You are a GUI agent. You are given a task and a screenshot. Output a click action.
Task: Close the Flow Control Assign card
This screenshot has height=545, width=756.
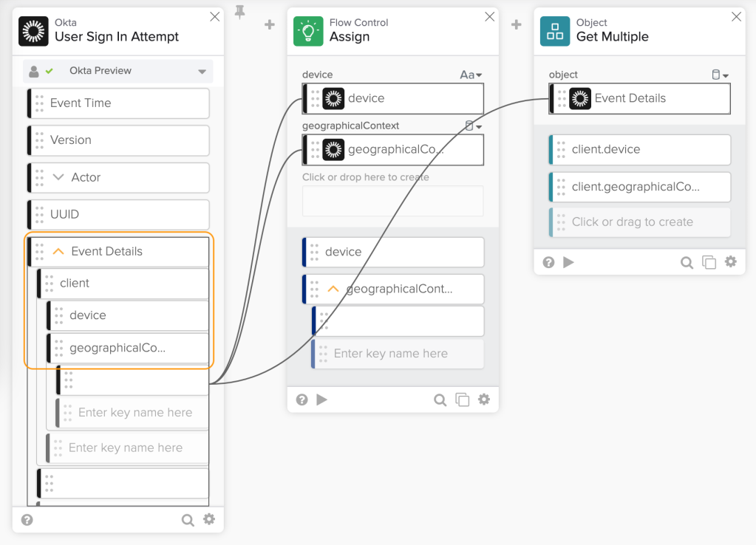[x=490, y=16]
